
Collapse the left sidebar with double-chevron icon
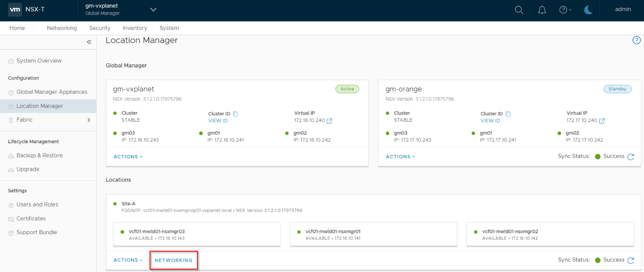tap(89, 42)
